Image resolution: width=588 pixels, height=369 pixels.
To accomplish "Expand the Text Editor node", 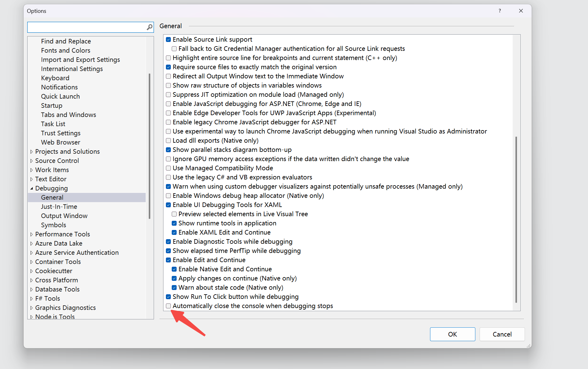I will pyautogui.click(x=32, y=179).
